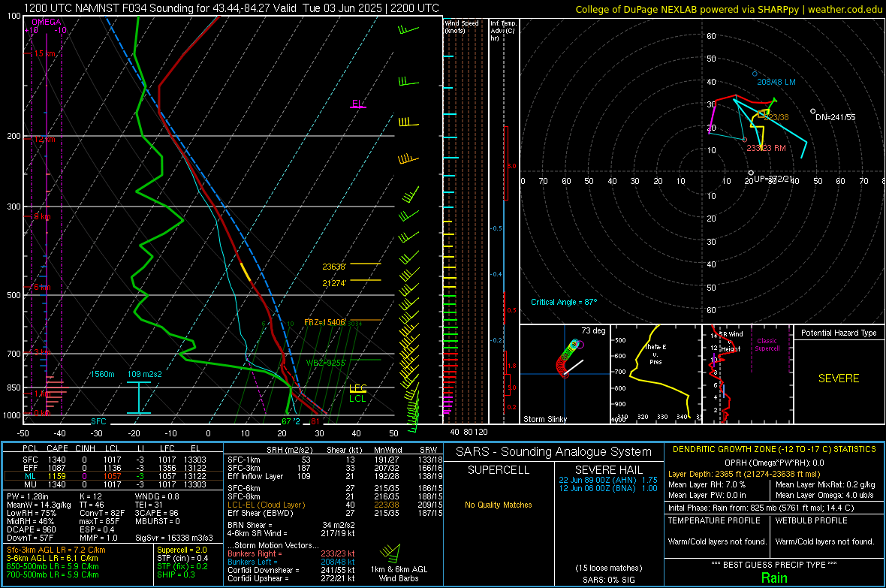Viewport: 886px width, 588px height.
Task: Select the EFF parcel row
Action: click(x=113, y=468)
